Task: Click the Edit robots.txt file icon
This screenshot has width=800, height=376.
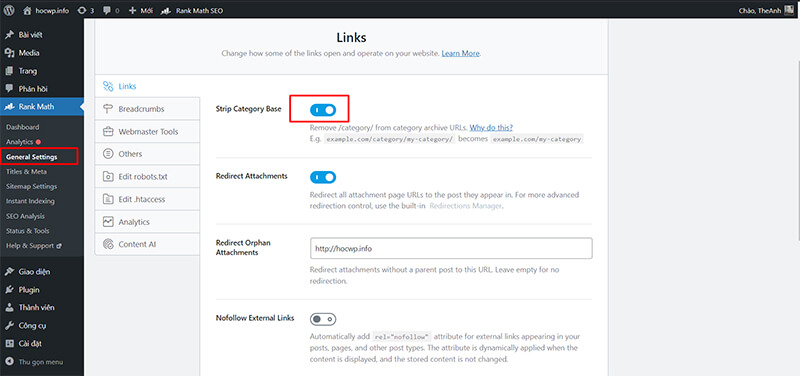Action: click(108, 177)
